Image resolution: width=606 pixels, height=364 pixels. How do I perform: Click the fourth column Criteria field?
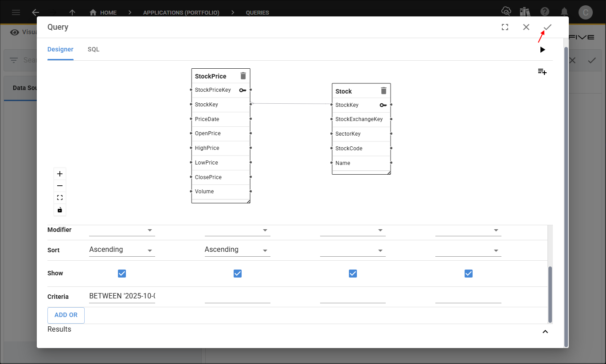(468, 296)
